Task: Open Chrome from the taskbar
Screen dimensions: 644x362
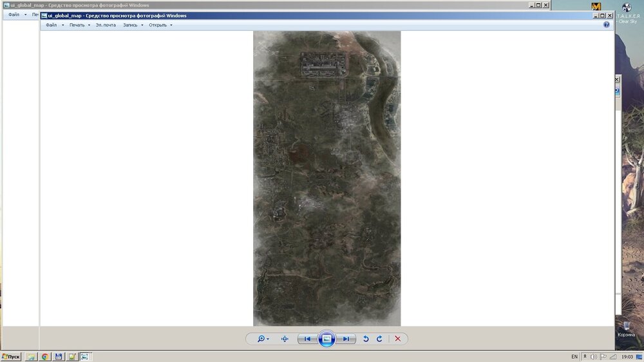Action: click(45, 356)
